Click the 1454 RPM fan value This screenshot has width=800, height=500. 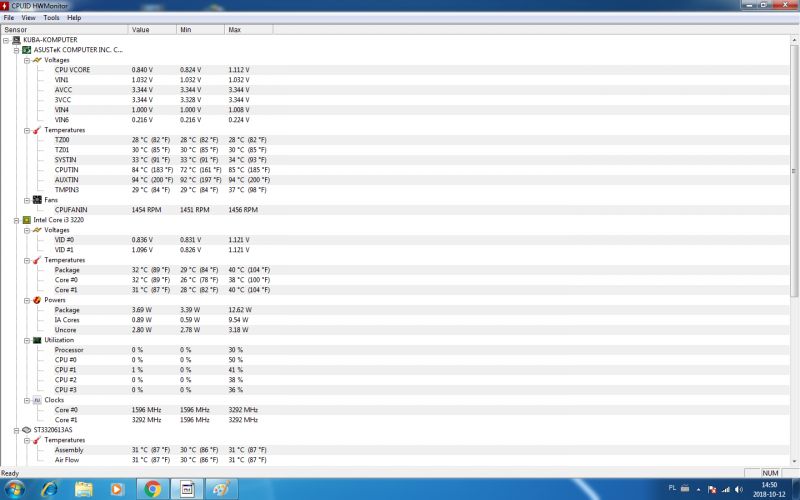[146, 210]
